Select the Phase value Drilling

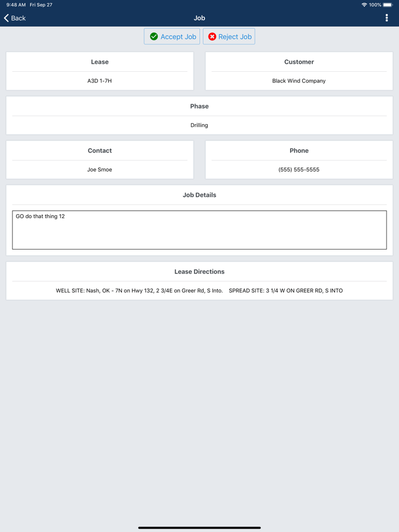coord(199,125)
